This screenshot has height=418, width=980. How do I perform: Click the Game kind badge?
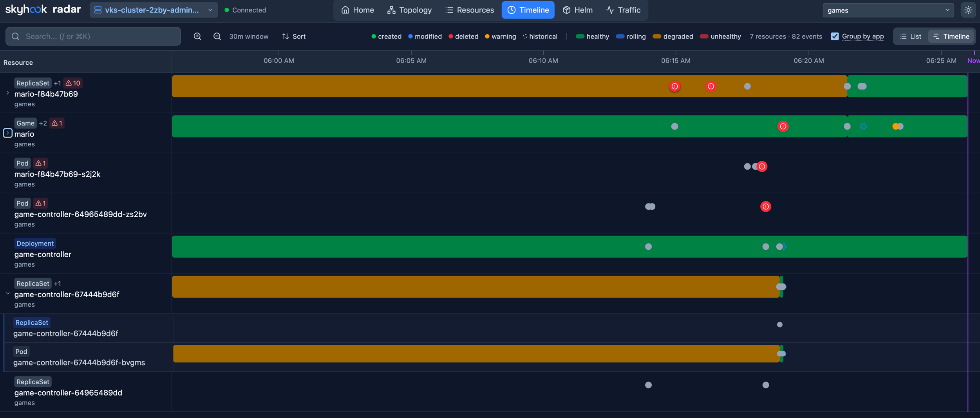25,123
